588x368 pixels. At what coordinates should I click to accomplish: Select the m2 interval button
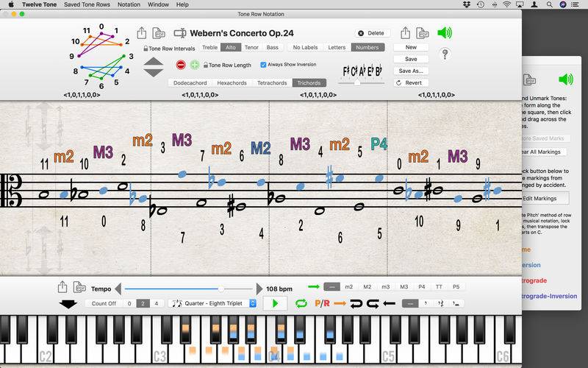(x=348, y=286)
